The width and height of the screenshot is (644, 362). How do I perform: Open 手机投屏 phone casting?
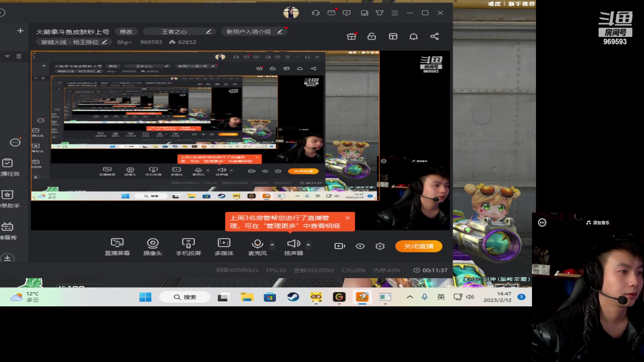(188, 247)
